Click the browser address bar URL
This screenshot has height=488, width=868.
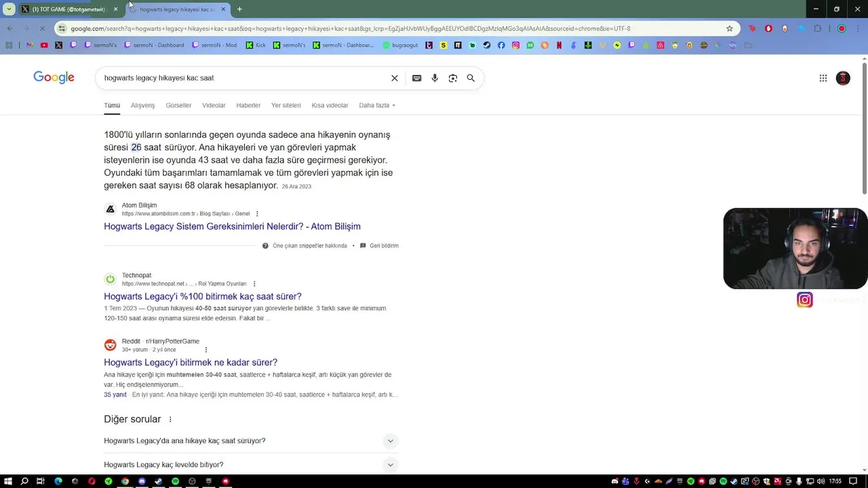click(x=350, y=28)
